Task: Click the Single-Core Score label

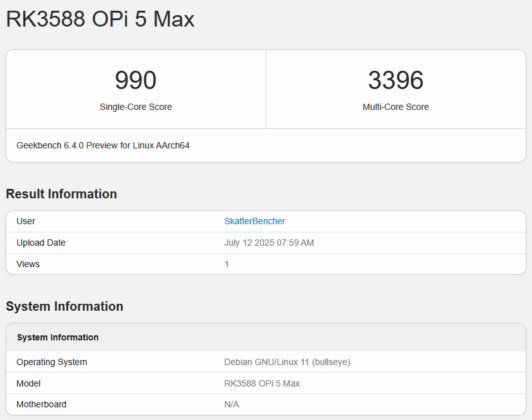Action: [136, 107]
